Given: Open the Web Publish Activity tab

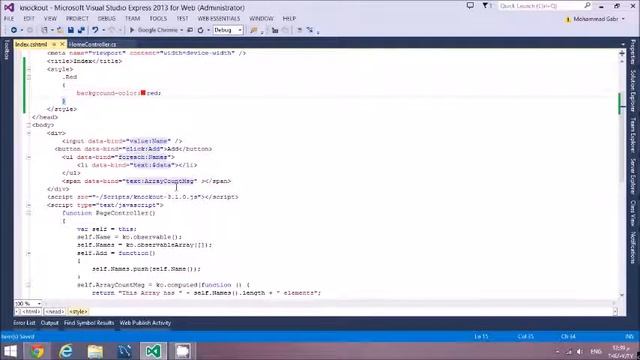Looking at the screenshot, I should tap(145, 323).
